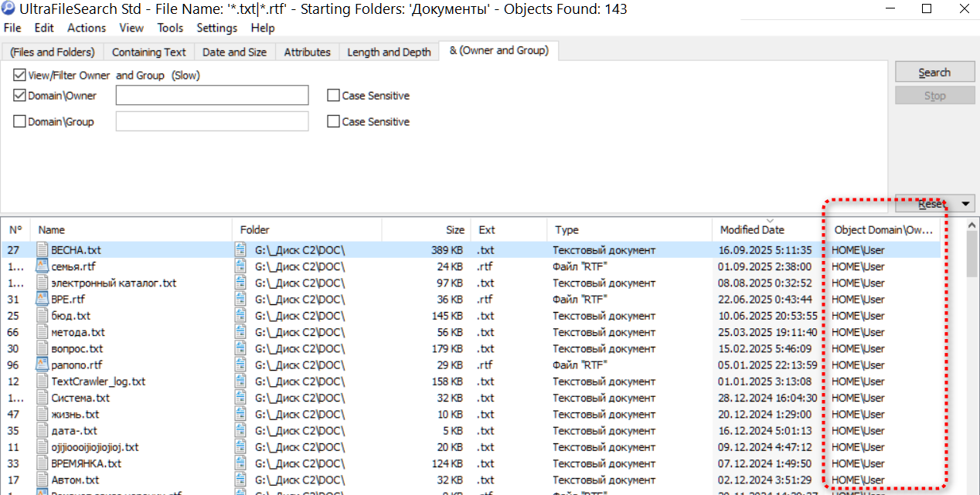Disable the Domain\Owner checkbox
The height and width of the screenshot is (495, 980).
pyautogui.click(x=19, y=96)
